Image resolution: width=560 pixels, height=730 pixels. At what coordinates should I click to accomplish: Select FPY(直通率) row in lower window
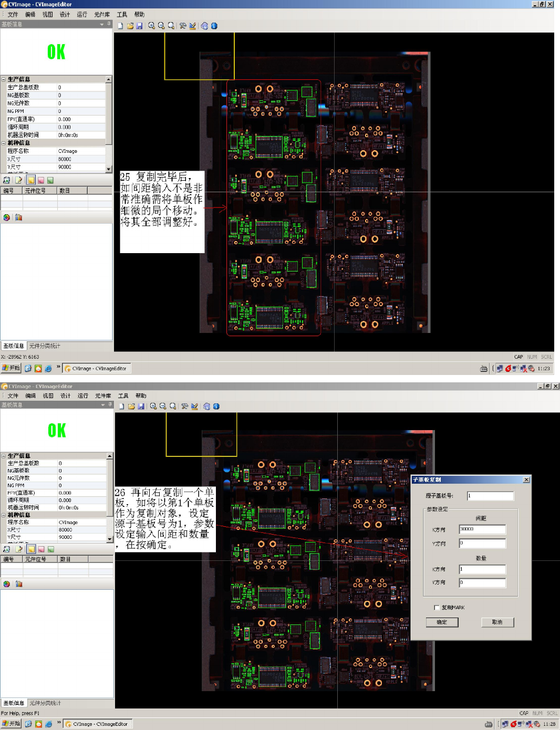[56, 493]
